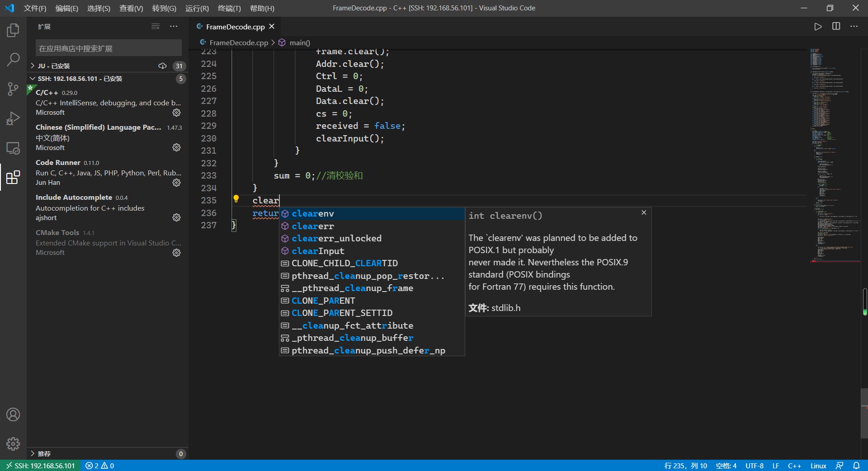Split the editor using the split icon
The width and height of the screenshot is (868, 471).
point(836,26)
